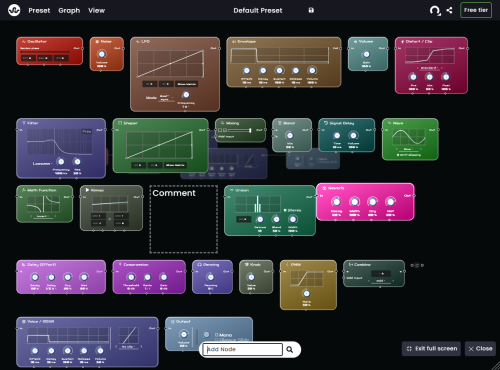Image resolution: width=500 pixels, height=370 pixels.
Task: Click the Panning node headphones icon
Action: click(x=200, y=264)
